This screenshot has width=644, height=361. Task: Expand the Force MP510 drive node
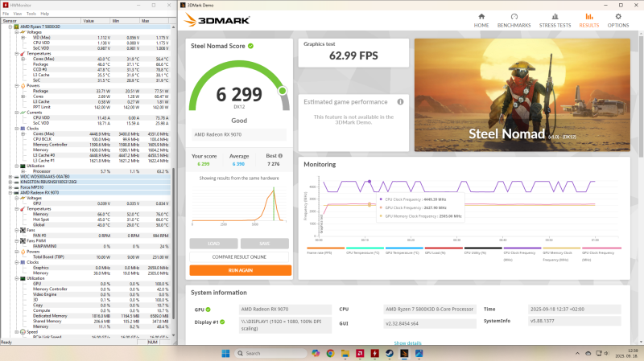point(10,187)
